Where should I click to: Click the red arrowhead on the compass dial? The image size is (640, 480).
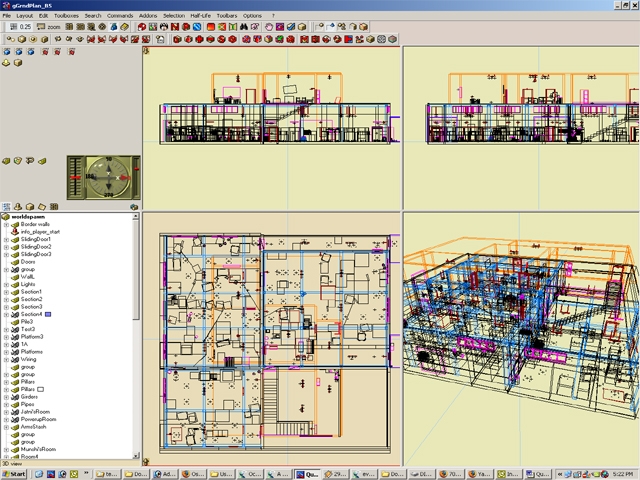(x=126, y=178)
